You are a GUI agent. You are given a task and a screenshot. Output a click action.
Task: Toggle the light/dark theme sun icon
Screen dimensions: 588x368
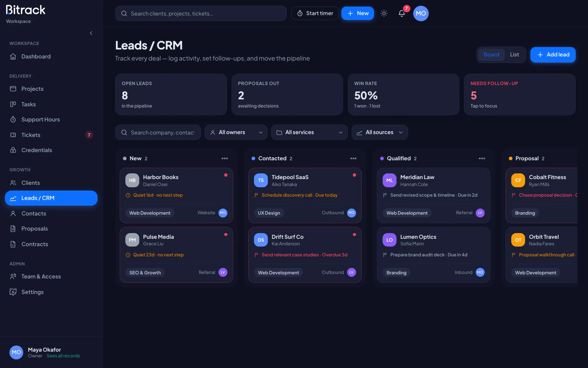coord(384,13)
